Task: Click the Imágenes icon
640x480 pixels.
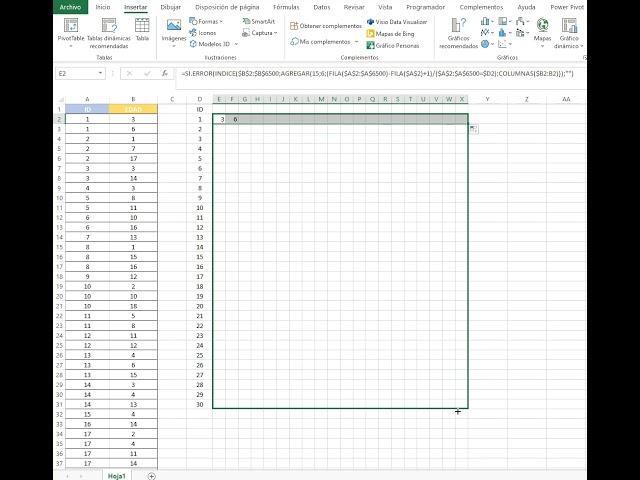Action: (174, 28)
